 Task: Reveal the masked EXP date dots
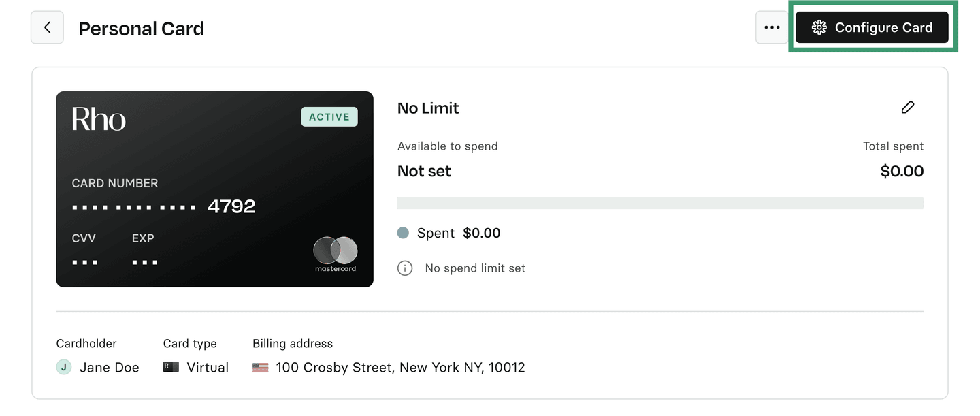point(144,262)
